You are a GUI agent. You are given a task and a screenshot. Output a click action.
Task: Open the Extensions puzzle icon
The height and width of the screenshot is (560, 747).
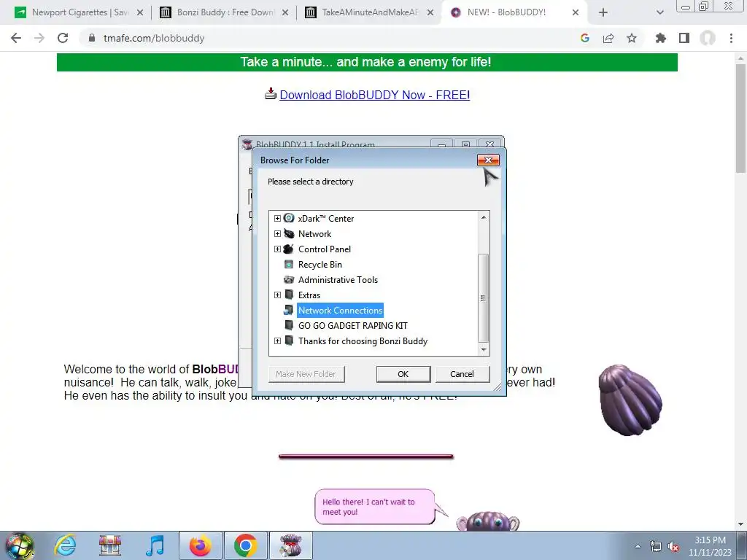[x=661, y=38]
